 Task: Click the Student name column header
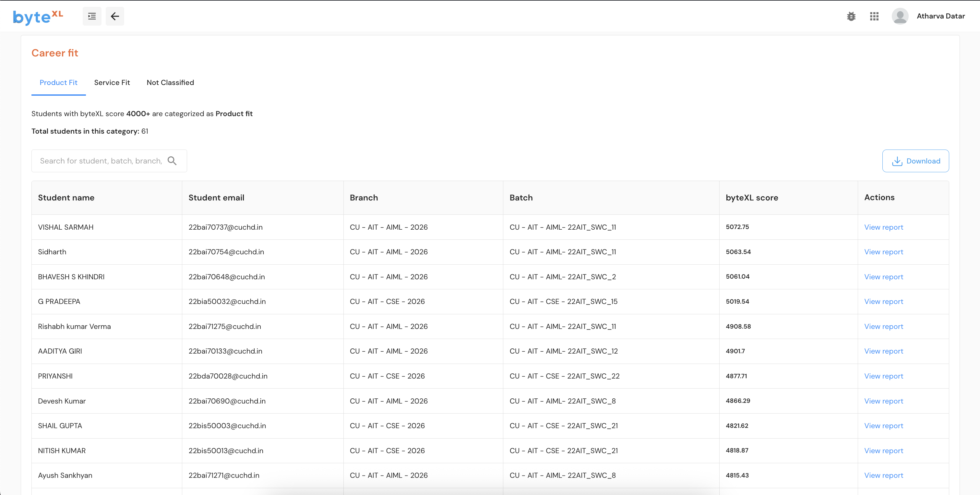coord(66,198)
